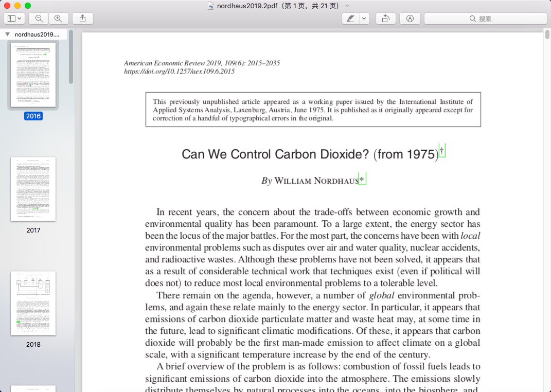Select page 2016 thumbnail

[33, 75]
